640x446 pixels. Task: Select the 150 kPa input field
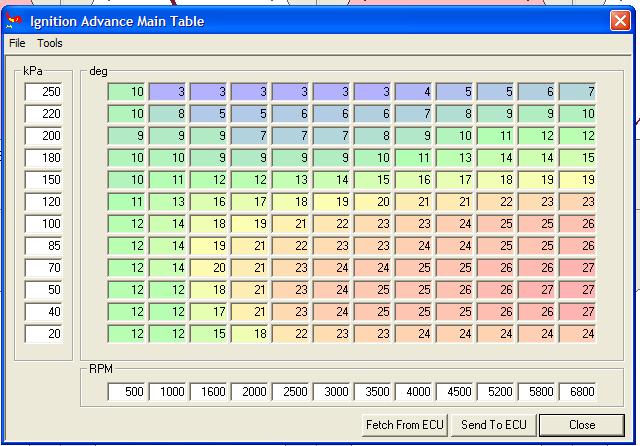point(43,180)
